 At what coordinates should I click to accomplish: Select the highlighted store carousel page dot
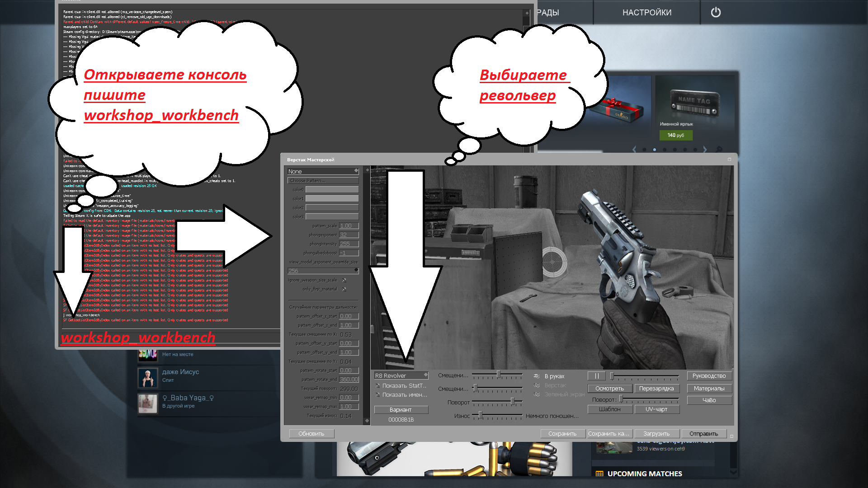click(x=654, y=150)
